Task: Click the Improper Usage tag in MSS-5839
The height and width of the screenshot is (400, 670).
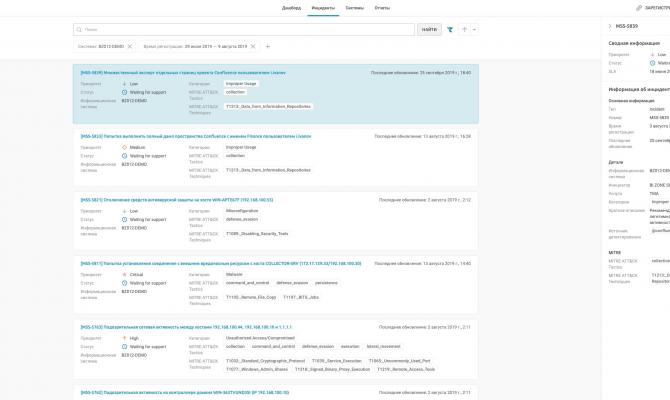Action: tap(241, 84)
